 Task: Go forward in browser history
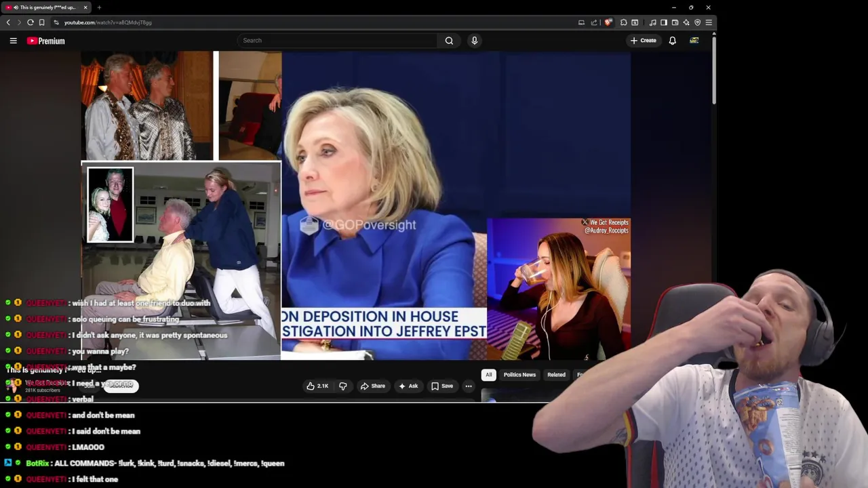point(19,22)
